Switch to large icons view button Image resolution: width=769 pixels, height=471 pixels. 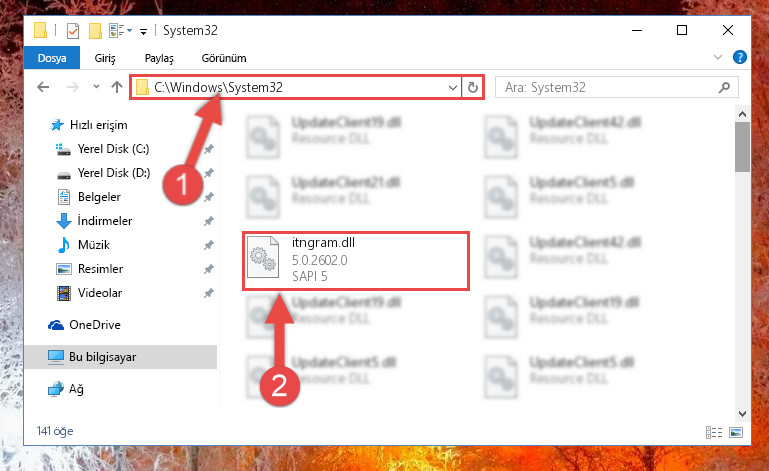pyautogui.click(x=736, y=432)
